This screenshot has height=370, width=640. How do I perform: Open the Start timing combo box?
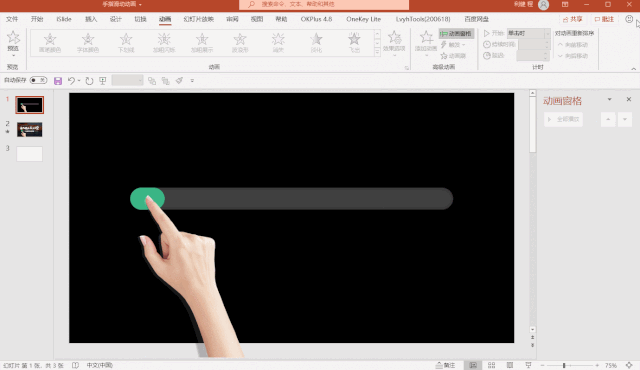pyautogui.click(x=529, y=33)
